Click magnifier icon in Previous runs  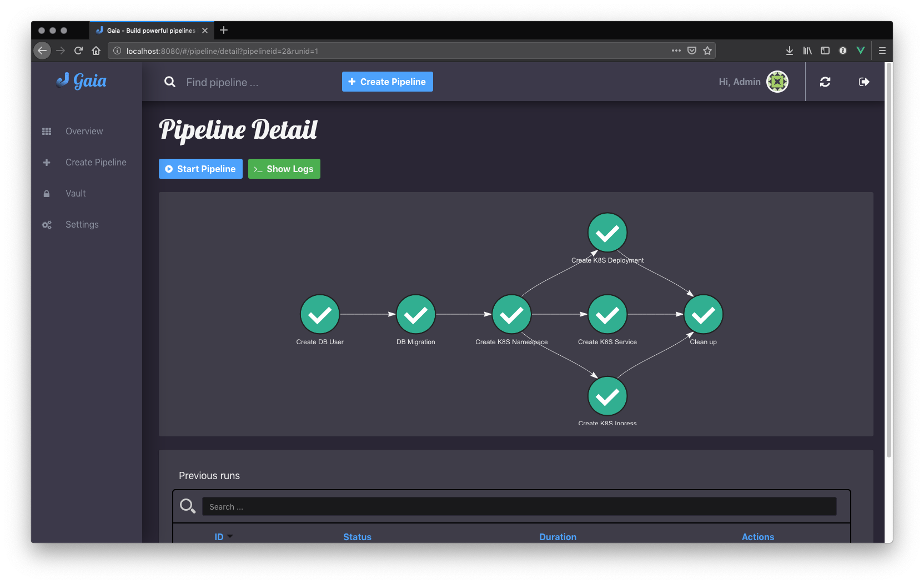pyautogui.click(x=188, y=506)
